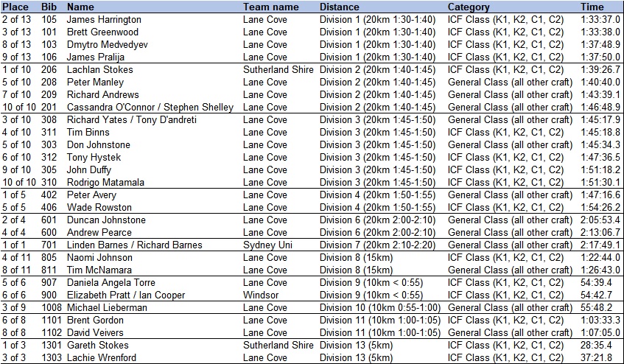Image resolution: width=624 pixels, height=364 pixels.
Task: Click the Time column header
Action: pos(592,7)
